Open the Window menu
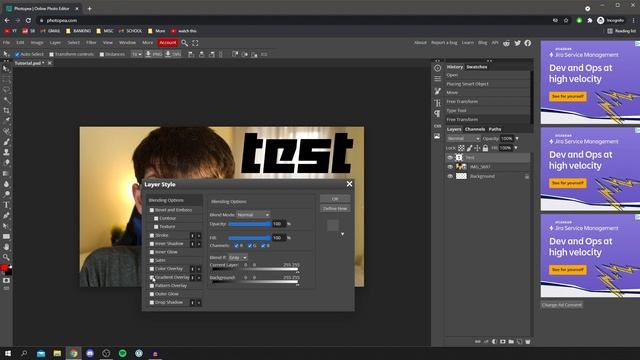Image resolution: width=640 pixels, height=360 pixels. [127, 42]
